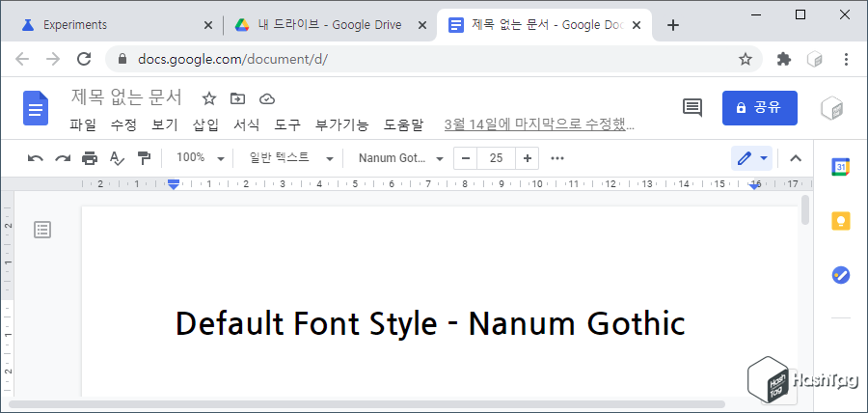Click the Undo arrow in toolbar

(36, 158)
